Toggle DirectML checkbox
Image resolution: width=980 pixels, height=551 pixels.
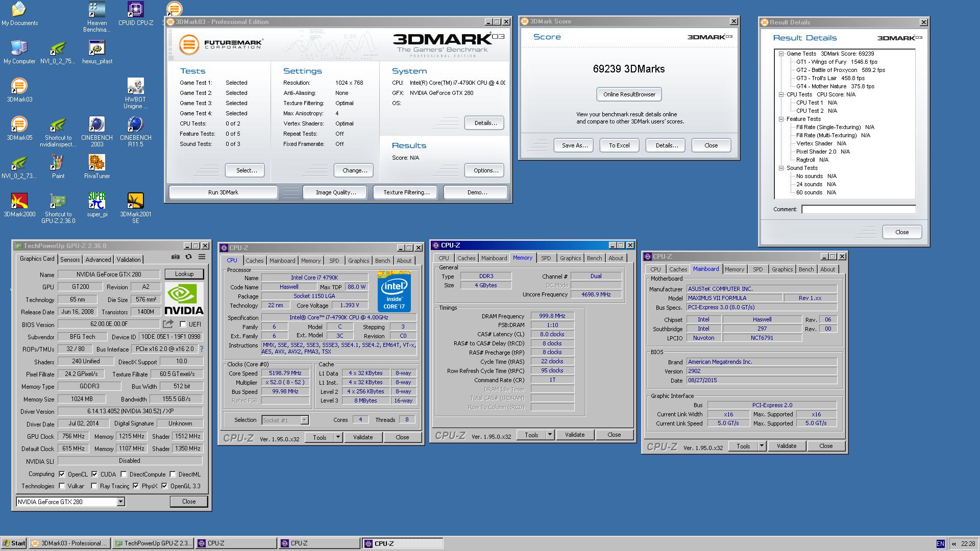pos(173,474)
